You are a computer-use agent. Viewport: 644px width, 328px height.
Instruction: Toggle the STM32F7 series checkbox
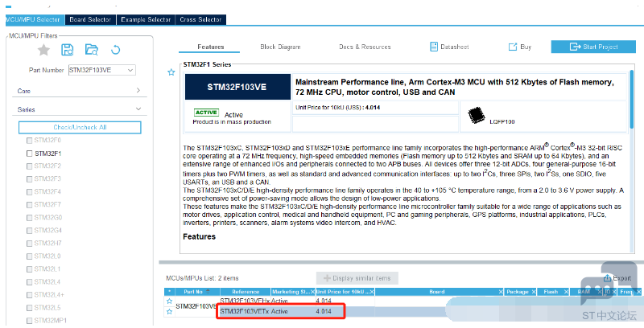[29, 204]
